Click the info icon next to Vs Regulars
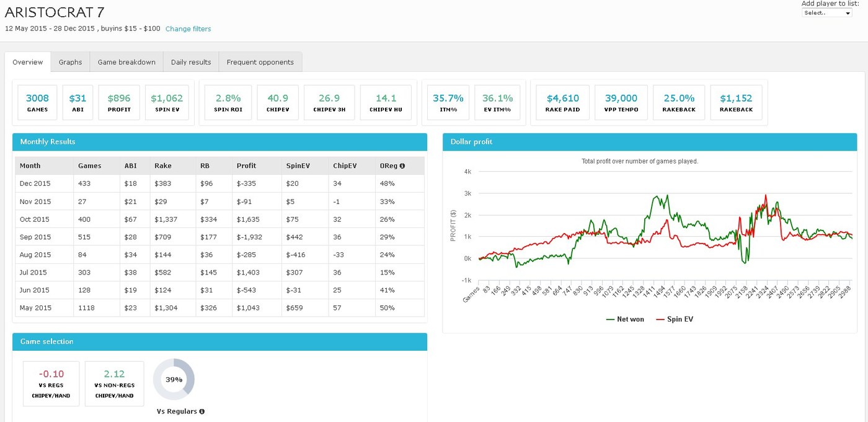Screen dimensions: 868x422 tap(202, 411)
